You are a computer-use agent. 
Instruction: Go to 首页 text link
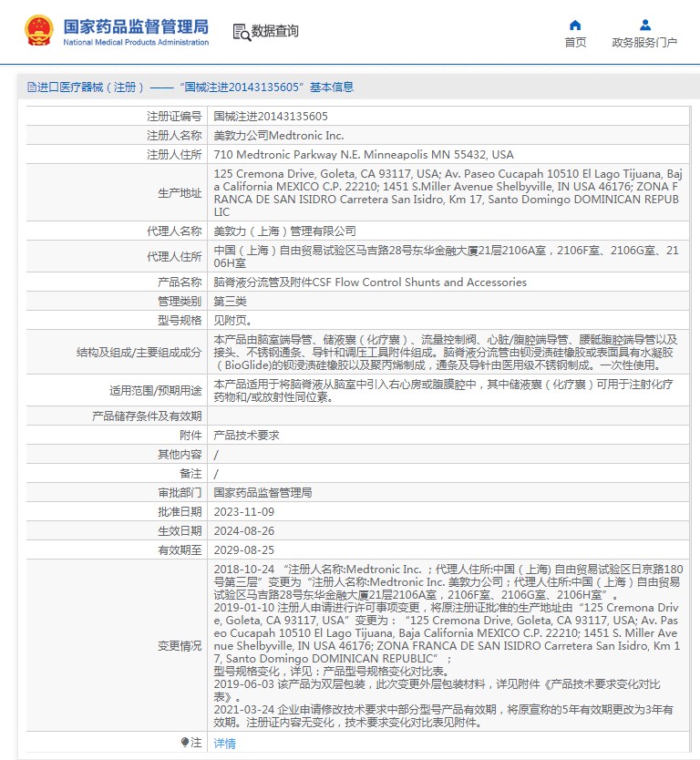click(x=575, y=42)
